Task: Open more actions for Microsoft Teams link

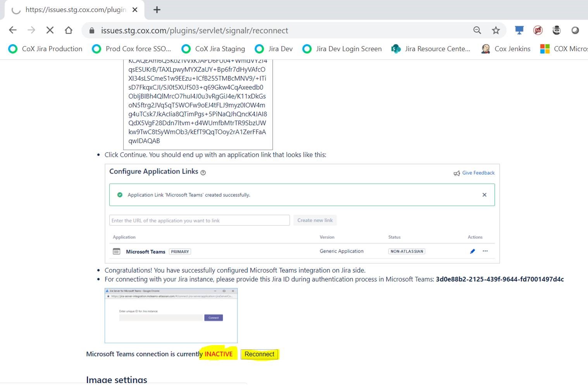Action: [x=485, y=251]
